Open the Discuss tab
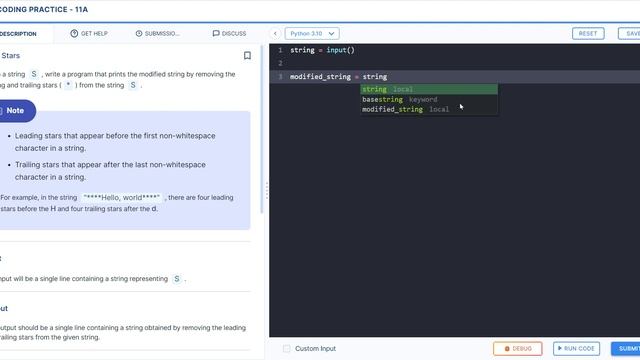The height and width of the screenshot is (360, 640). coord(229,33)
